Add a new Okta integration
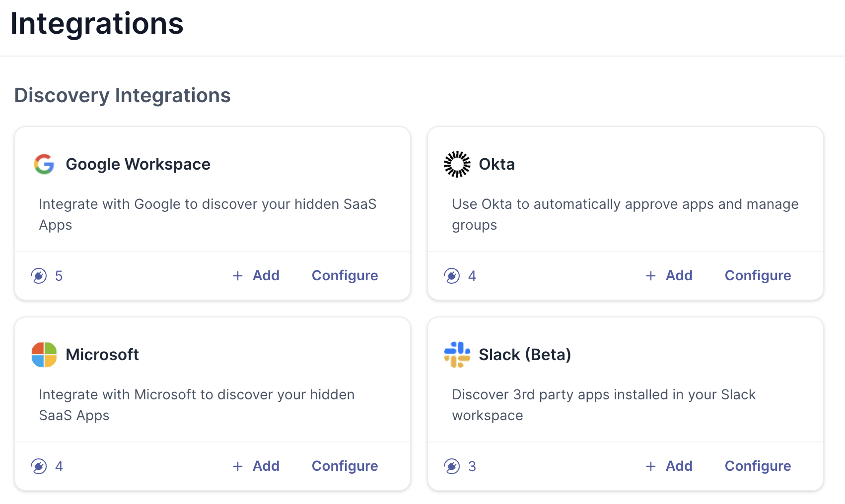845x504 pixels. (x=669, y=276)
